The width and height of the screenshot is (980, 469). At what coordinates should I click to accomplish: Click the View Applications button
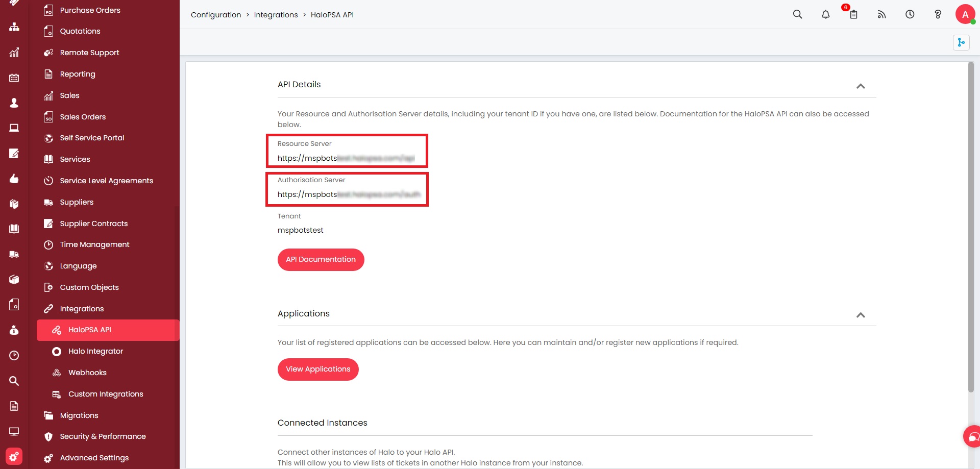coord(318,369)
